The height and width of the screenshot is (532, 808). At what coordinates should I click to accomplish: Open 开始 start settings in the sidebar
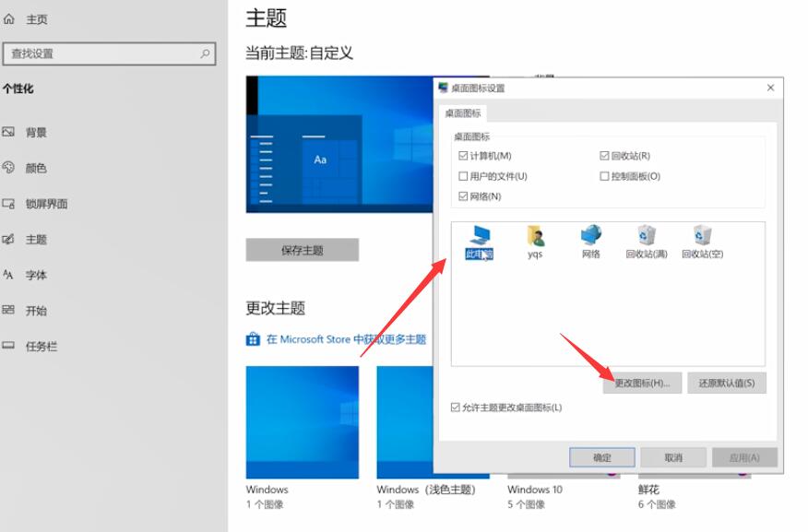pyautogui.click(x=36, y=310)
